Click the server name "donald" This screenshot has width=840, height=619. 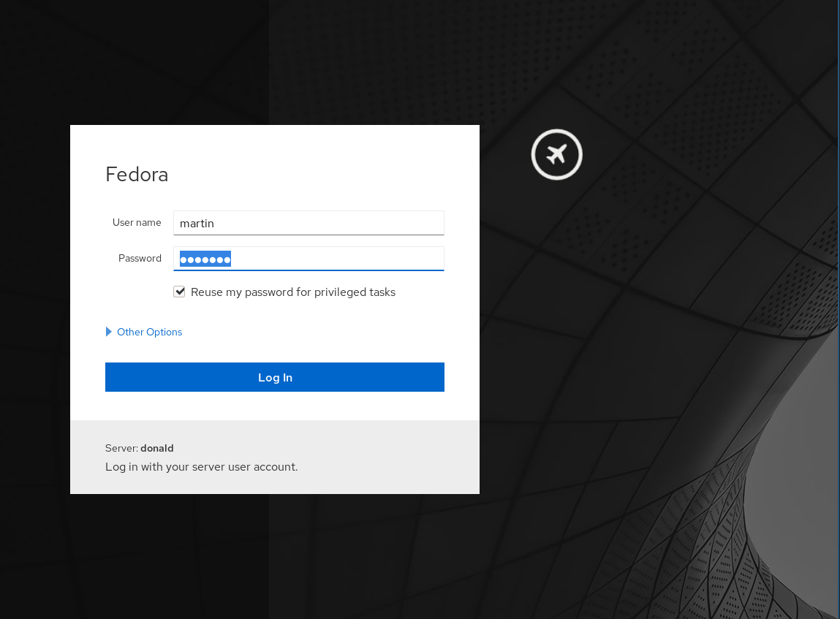click(x=157, y=448)
